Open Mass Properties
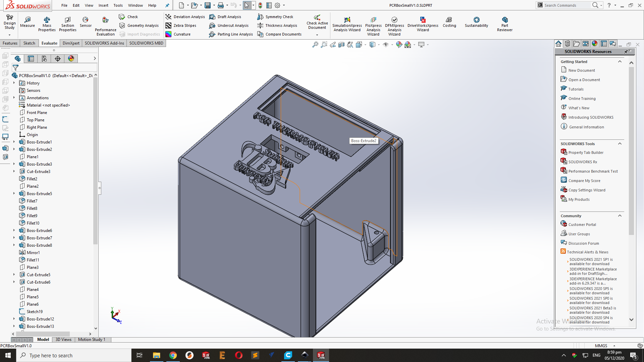The height and width of the screenshot is (362, 644). (x=47, y=24)
